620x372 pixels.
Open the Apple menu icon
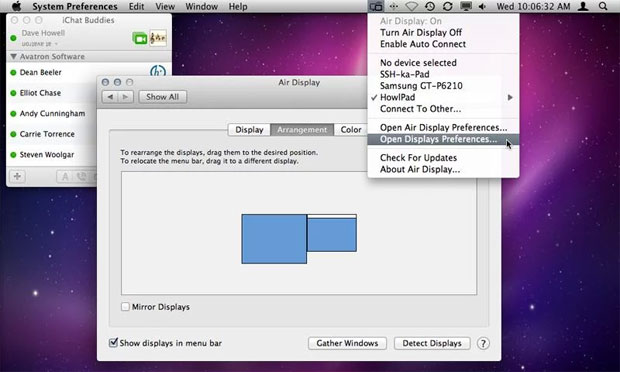click(16, 6)
